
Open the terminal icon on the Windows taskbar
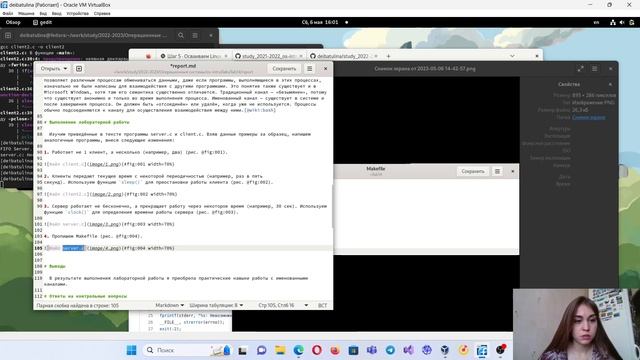(243, 350)
